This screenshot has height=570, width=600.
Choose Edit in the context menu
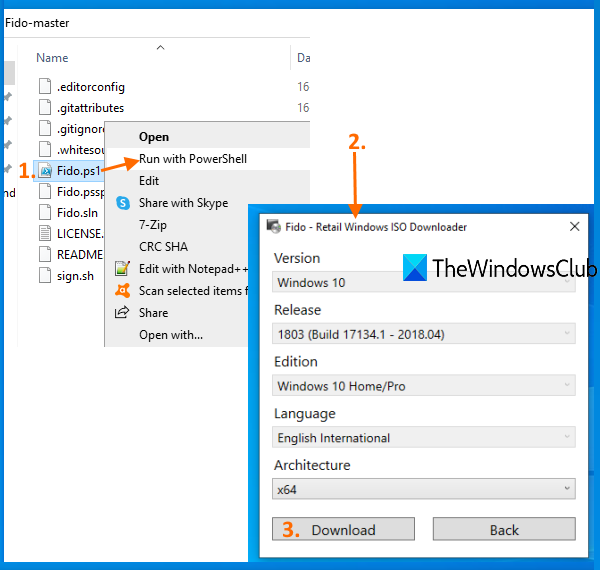[x=207, y=181]
